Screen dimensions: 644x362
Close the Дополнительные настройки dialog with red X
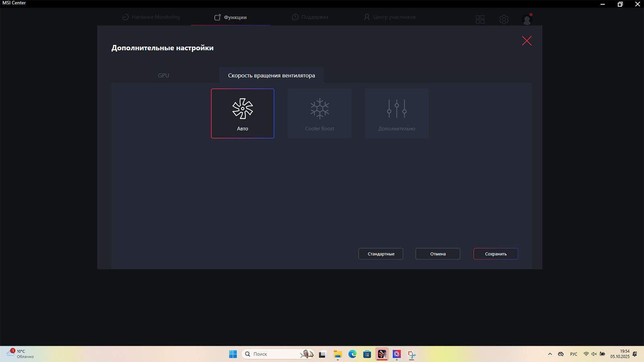click(x=526, y=41)
